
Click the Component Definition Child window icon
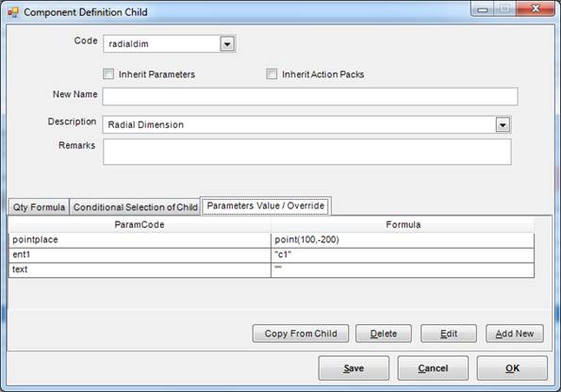tap(13, 12)
